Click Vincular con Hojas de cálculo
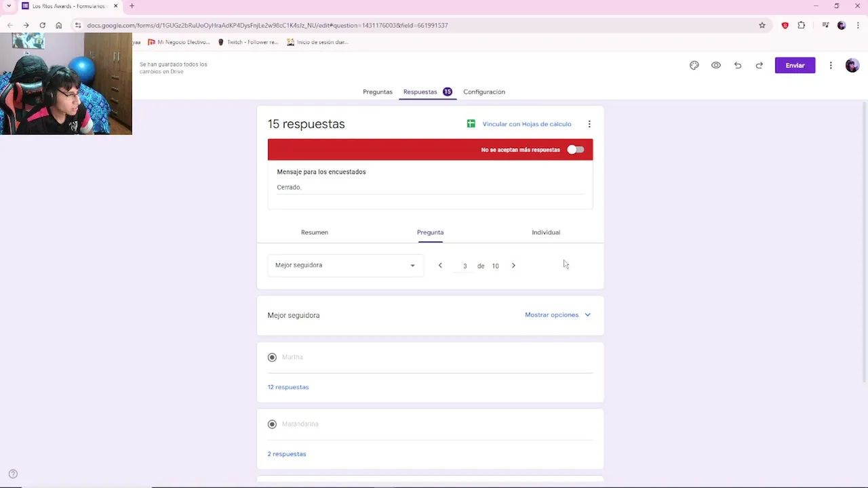 click(x=527, y=124)
